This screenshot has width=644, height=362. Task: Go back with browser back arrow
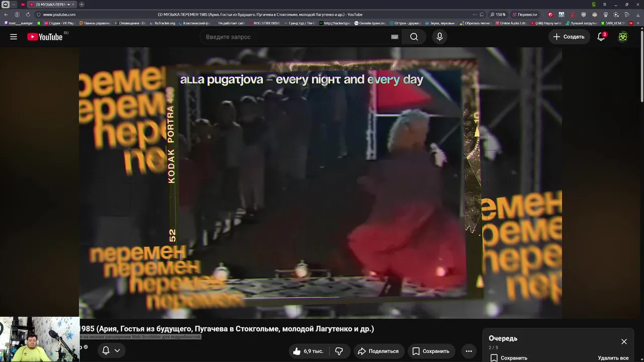[6, 15]
